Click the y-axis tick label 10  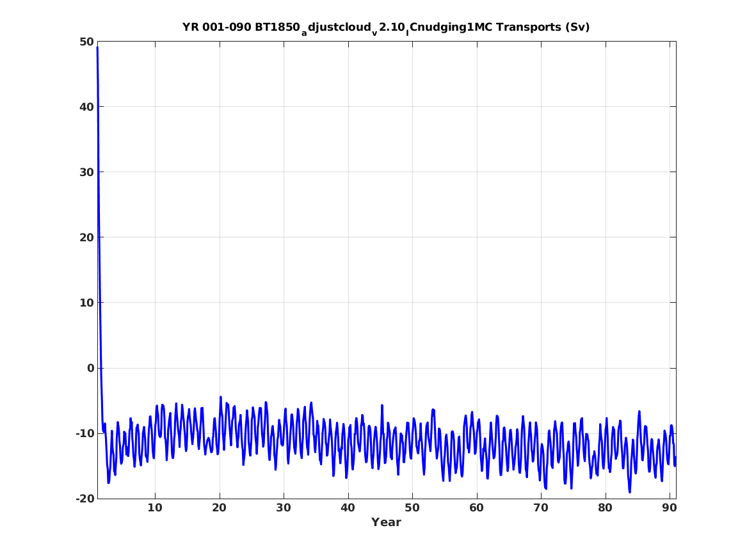[86, 303]
